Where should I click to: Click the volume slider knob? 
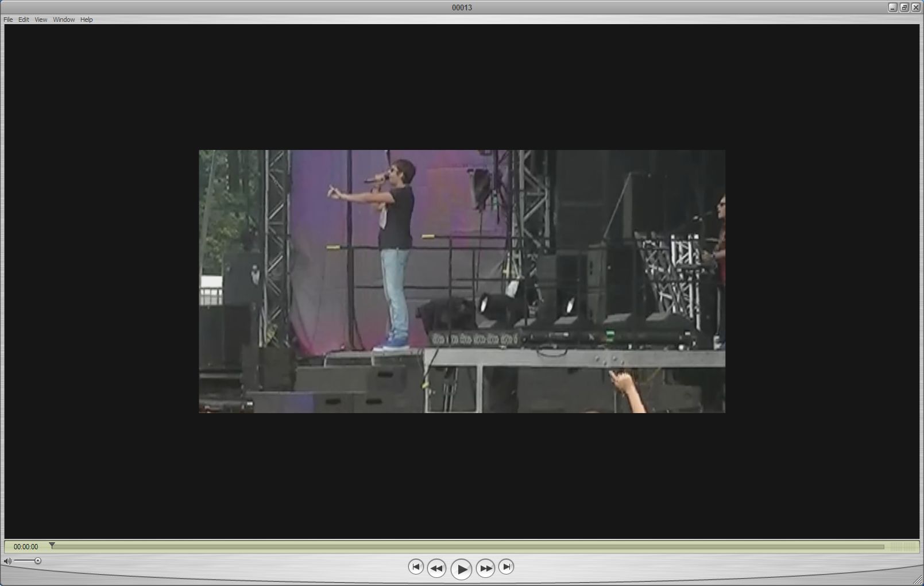pyautogui.click(x=38, y=561)
